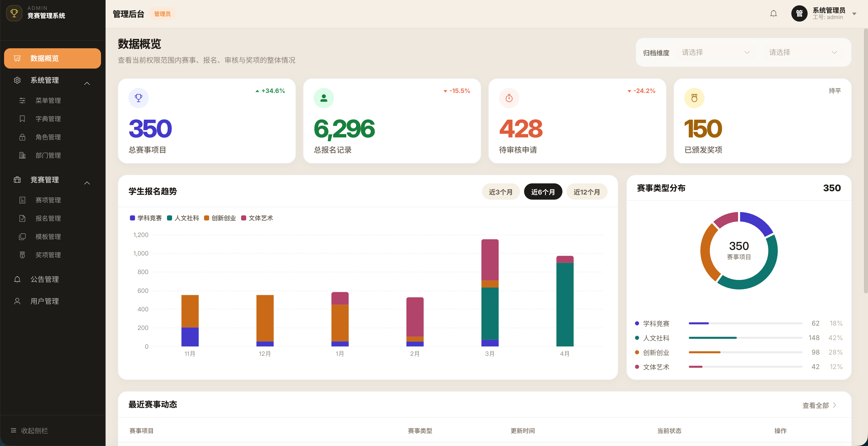Click the 模板管理 copy icon

tap(22, 236)
